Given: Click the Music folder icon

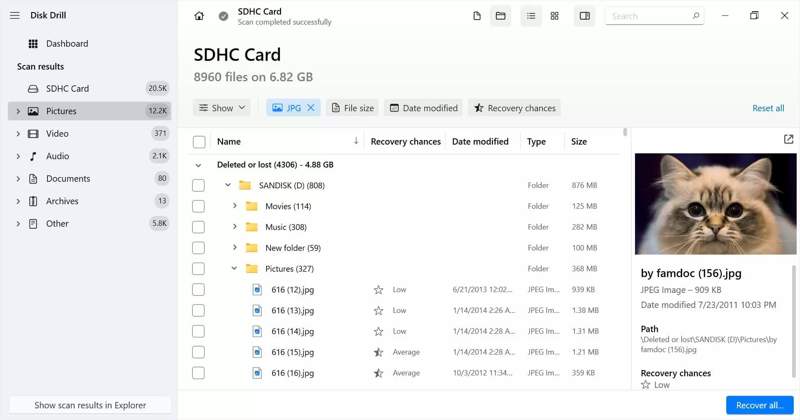Looking at the screenshot, I should (252, 227).
